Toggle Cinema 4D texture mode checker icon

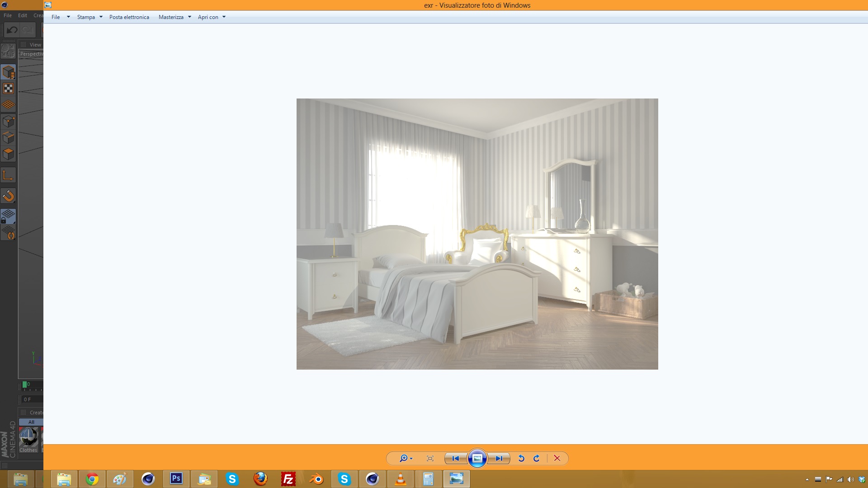tap(9, 89)
